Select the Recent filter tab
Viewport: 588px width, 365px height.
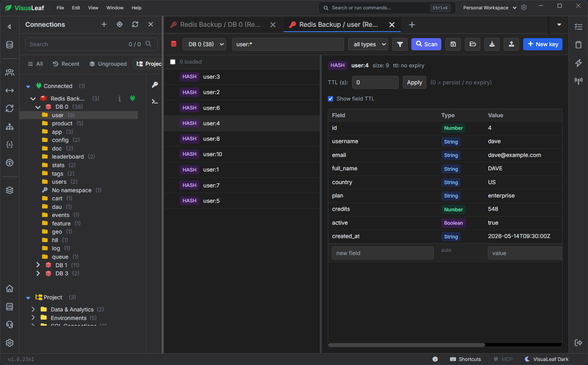66,64
